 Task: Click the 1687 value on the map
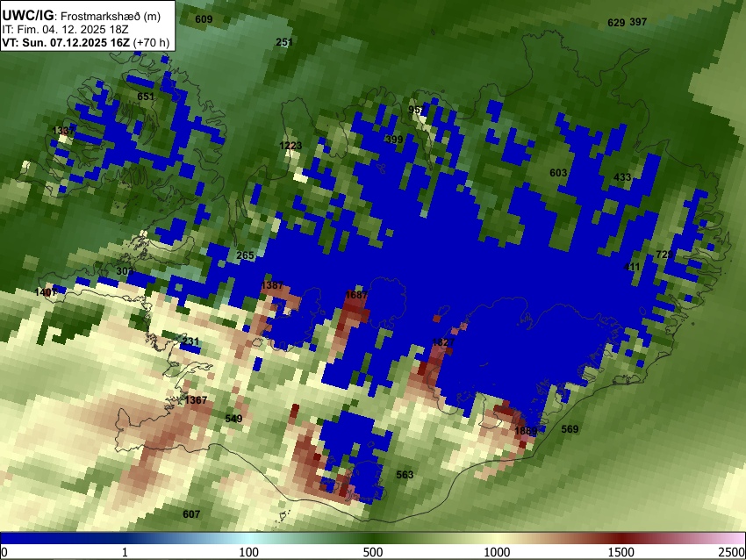pos(356,295)
